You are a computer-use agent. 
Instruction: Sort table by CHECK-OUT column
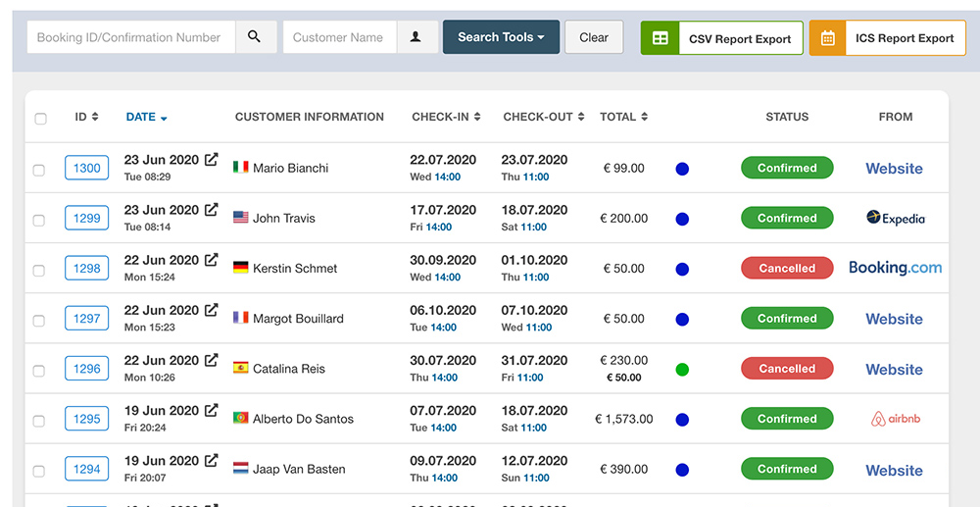tap(544, 117)
